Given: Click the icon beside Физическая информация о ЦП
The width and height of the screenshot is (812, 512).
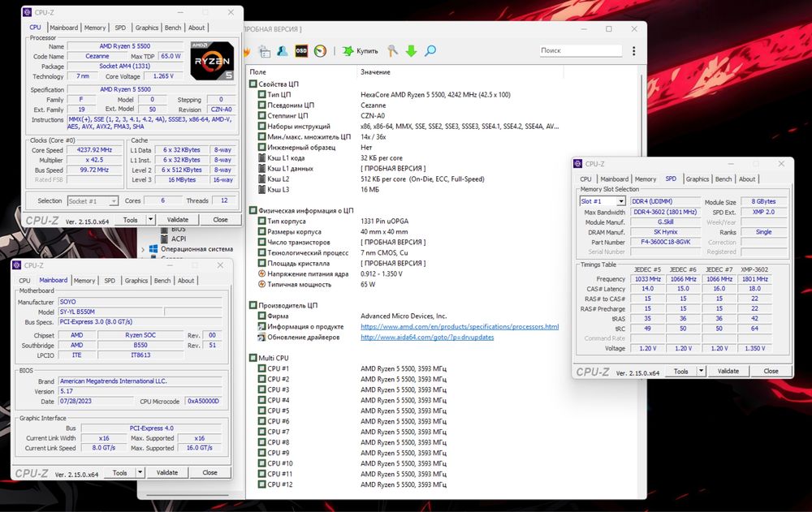Looking at the screenshot, I should 253,211.
